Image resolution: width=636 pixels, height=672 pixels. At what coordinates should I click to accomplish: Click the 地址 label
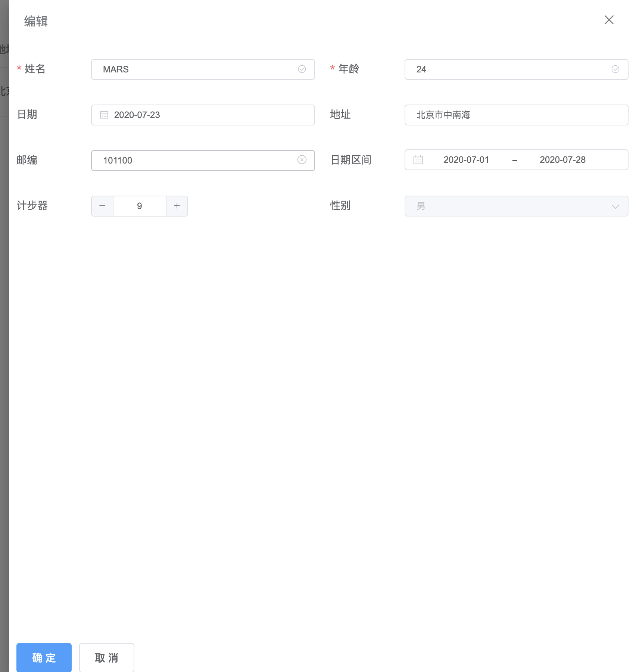point(340,115)
